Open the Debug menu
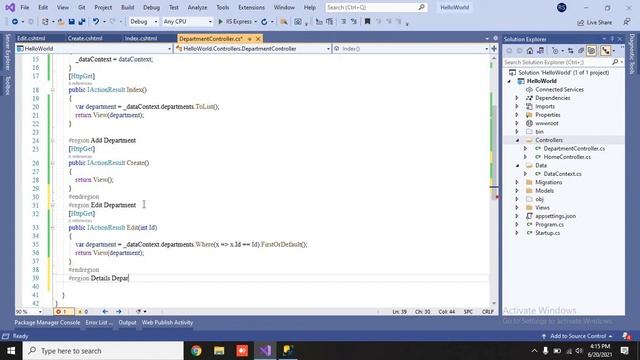Image resolution: width=640 pixels, height=360 pixels. 151,7
